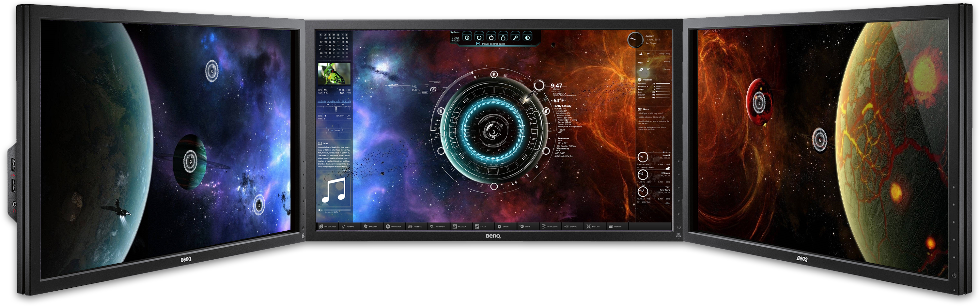Click the analog clock beside Monday's date
980x306 pixels.
point(635,40)
